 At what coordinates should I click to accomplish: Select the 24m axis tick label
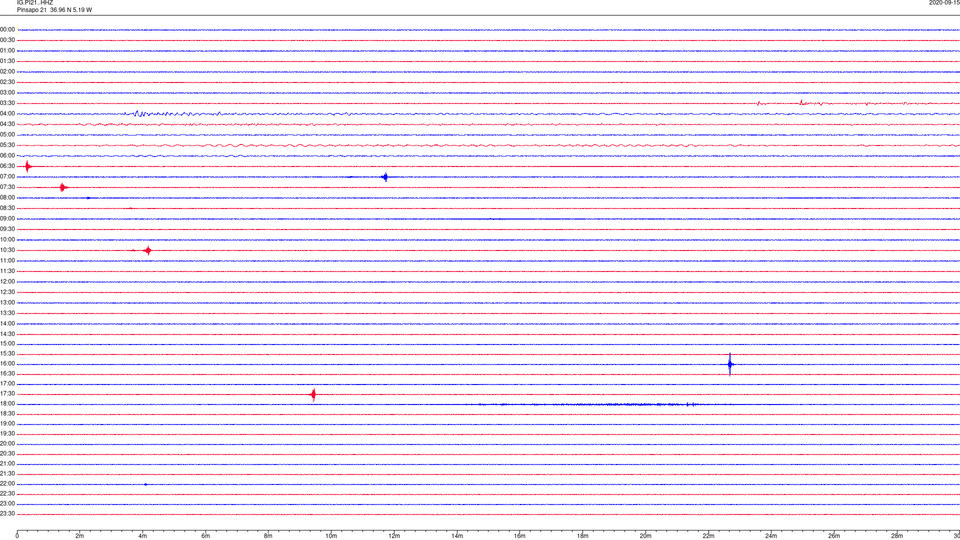(771, 536)
